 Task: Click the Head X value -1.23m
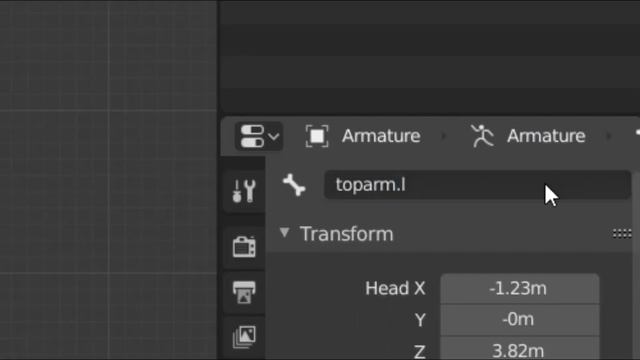click(x=520, y=289)
